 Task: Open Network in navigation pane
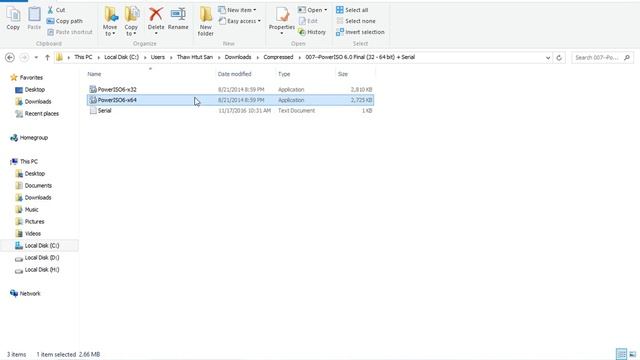pos(25,293)
